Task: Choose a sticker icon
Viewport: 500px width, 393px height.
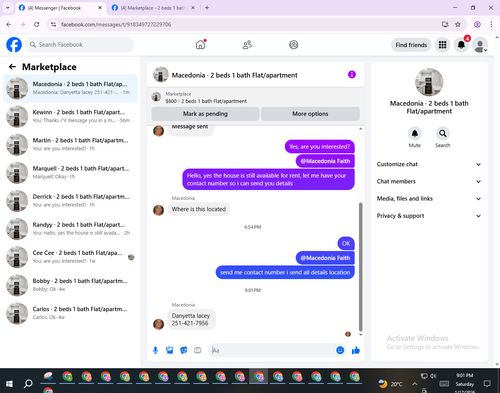Action: point(184,350)
